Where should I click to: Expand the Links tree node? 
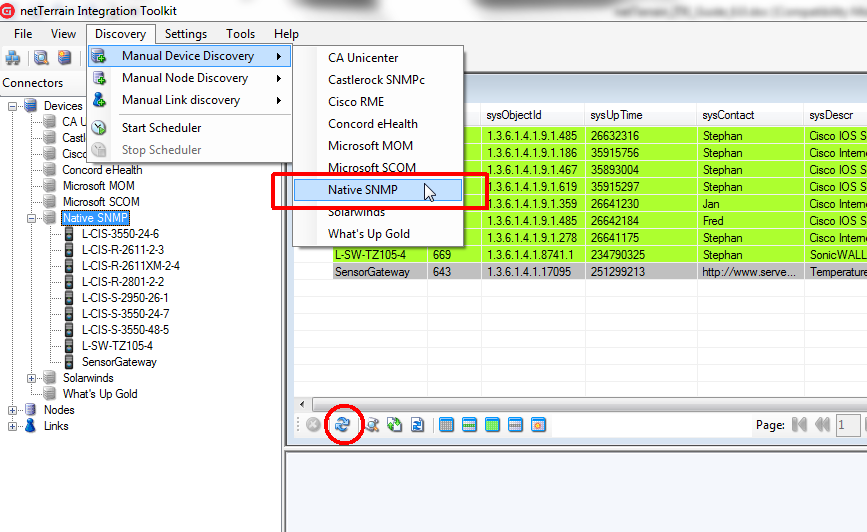pyautogui.click(x=13, y=426)
